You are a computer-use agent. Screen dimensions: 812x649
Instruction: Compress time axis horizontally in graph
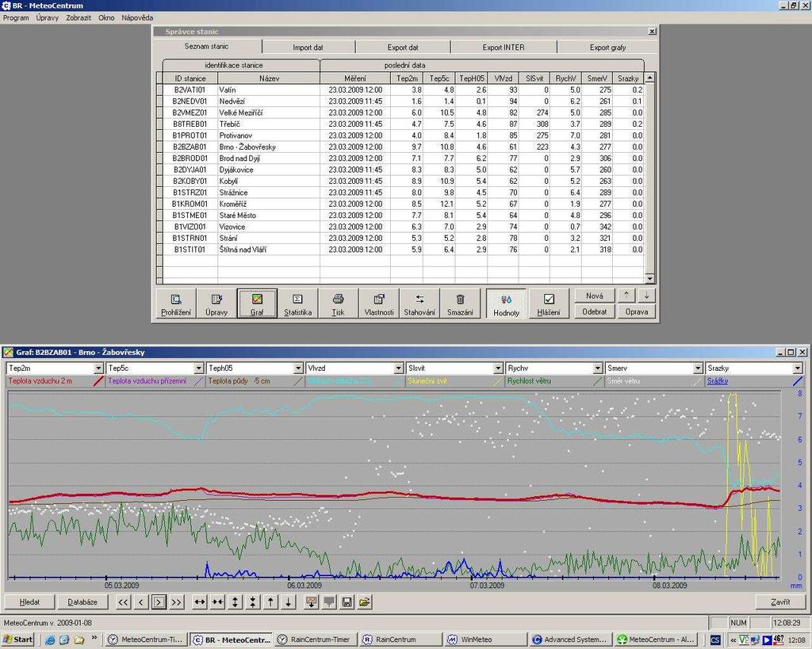(218, 602)
